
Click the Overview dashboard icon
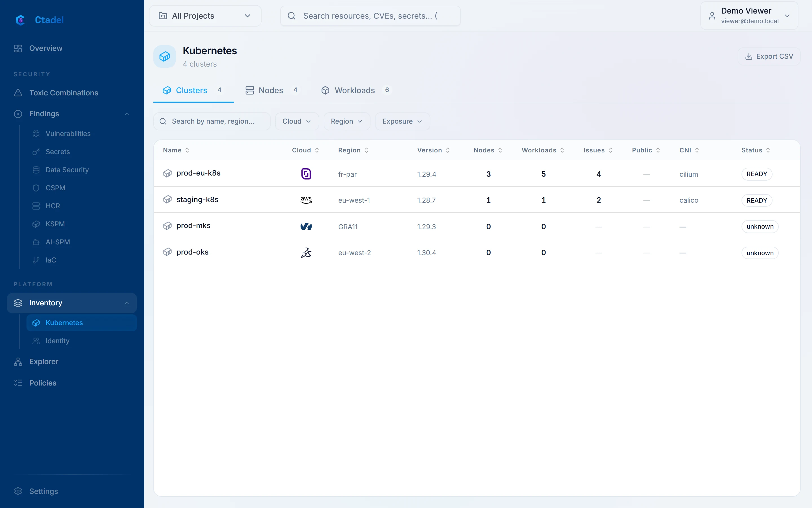point(18,48)
